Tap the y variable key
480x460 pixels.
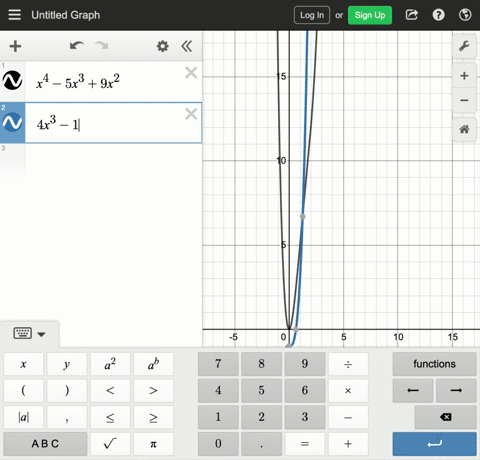[x=67, y=364]
